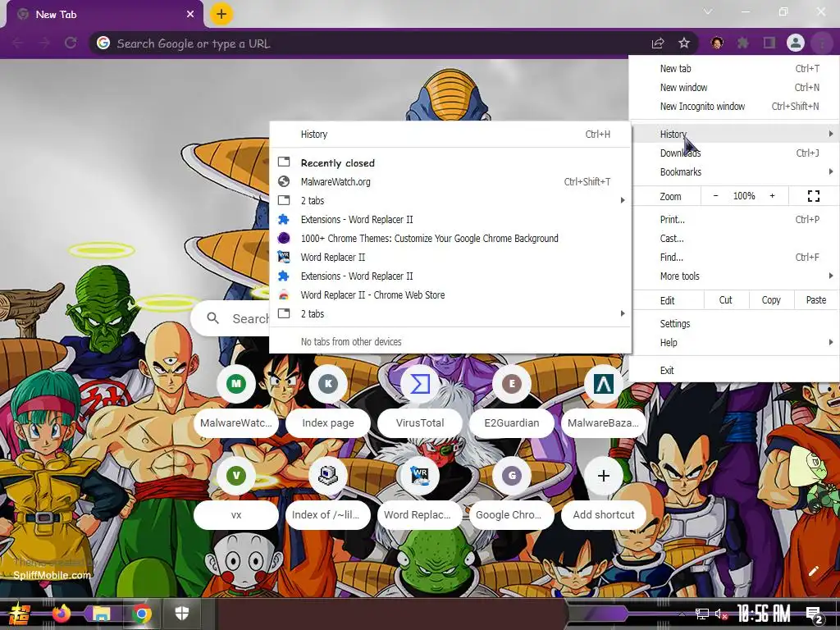Select Cast... menu item

[x=735, y=239]
